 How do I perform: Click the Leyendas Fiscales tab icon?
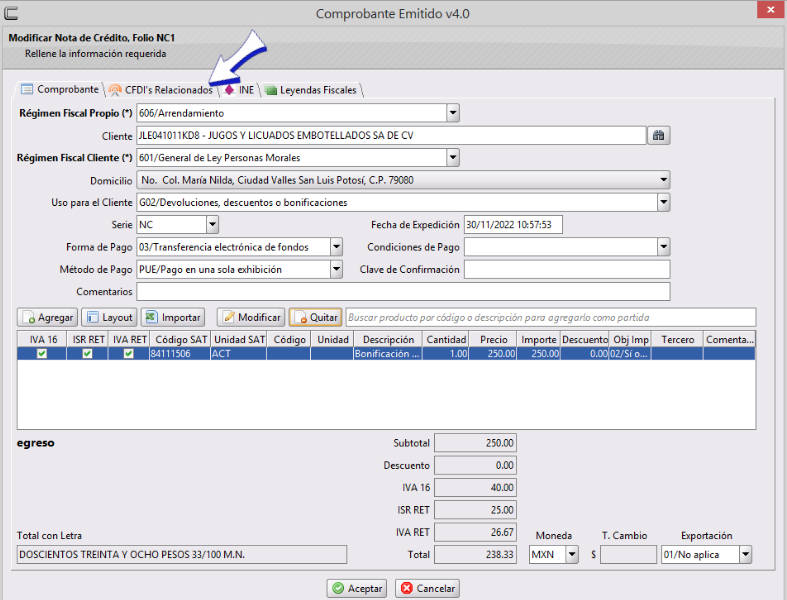(x=271, y=90)
